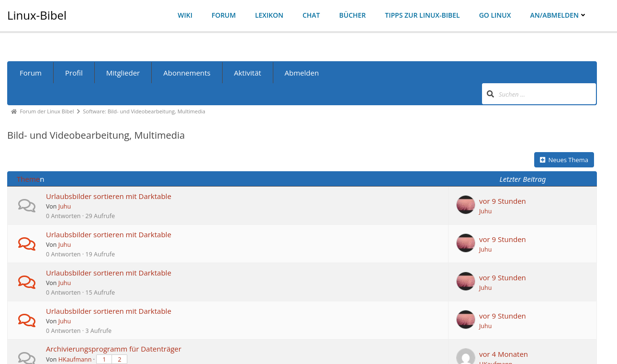
Task: Click the speech bubble icon of the Archivierungsprogramm topic
Action: pos(27,358)
